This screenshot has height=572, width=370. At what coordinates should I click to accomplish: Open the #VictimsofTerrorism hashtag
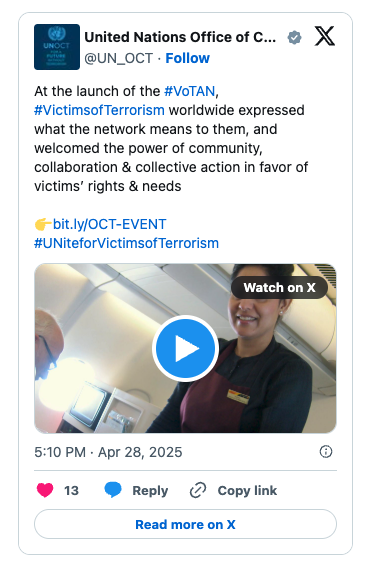(99, 110)
